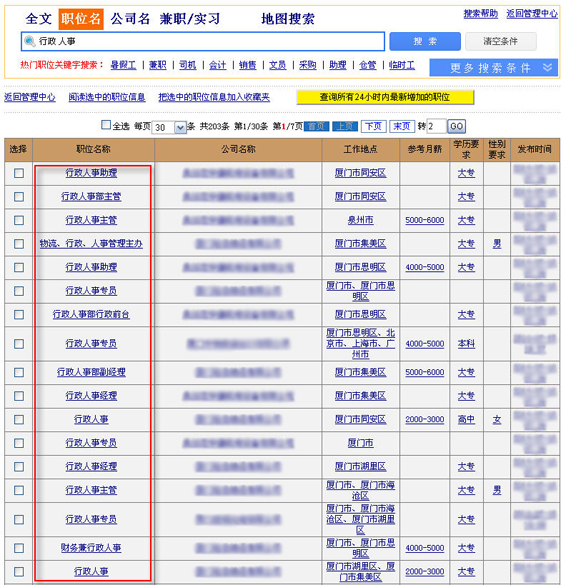
Task: Toggle checkbox for 财务兼行政人事 row
Action: 19,548
